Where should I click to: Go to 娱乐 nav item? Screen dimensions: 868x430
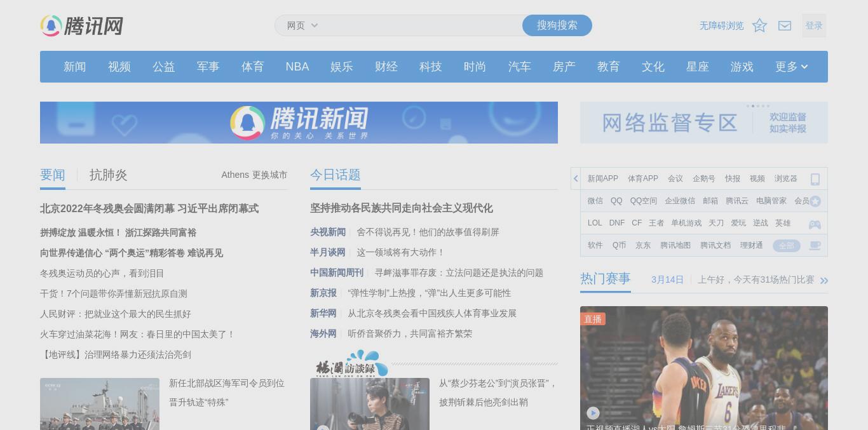pyautogui.click(x=342, y=67)
